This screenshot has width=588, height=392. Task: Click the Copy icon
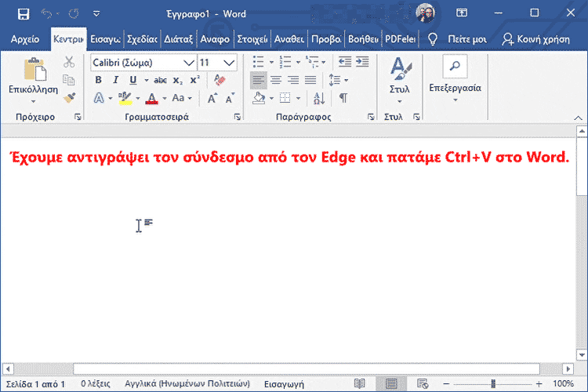69,79
